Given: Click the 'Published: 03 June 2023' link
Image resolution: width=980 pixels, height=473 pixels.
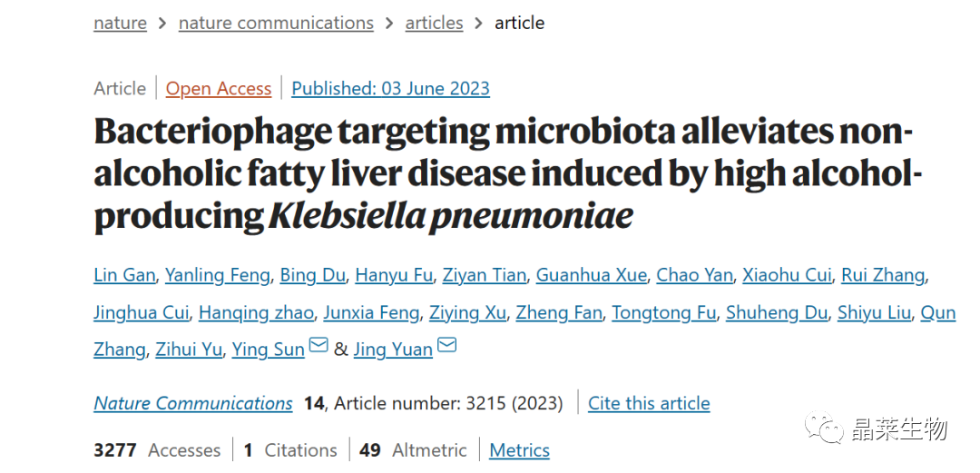Looking at the screenshot, I should point(390,88).
